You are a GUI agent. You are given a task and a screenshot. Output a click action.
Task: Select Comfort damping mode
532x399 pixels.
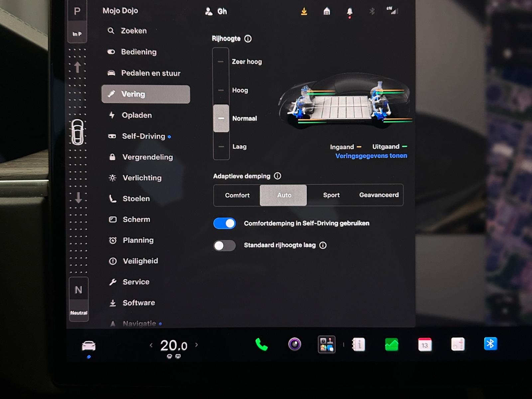[237, 195]
